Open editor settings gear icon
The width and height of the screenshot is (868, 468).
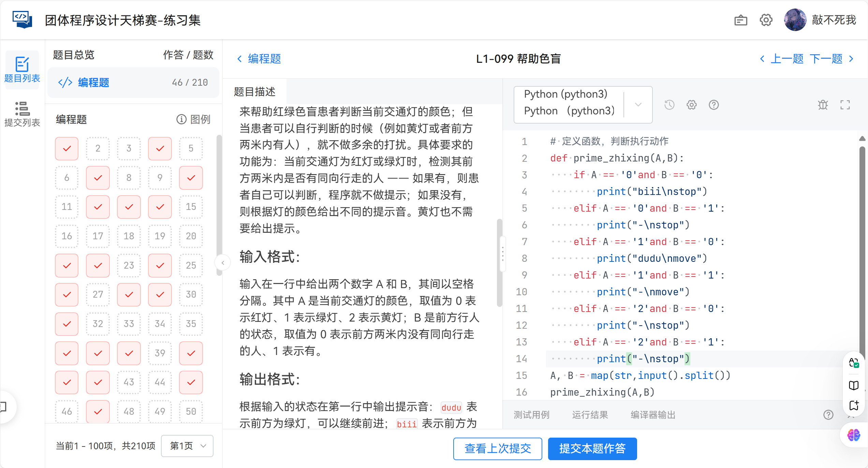click(x=691, y=105)
